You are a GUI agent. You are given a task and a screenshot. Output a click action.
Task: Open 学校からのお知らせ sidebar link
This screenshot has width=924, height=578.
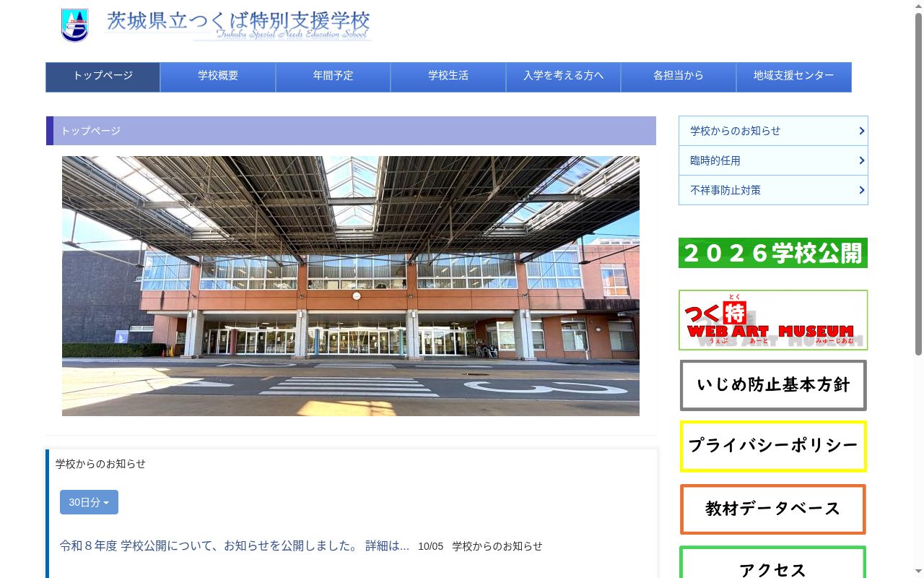tap(773, 131)
